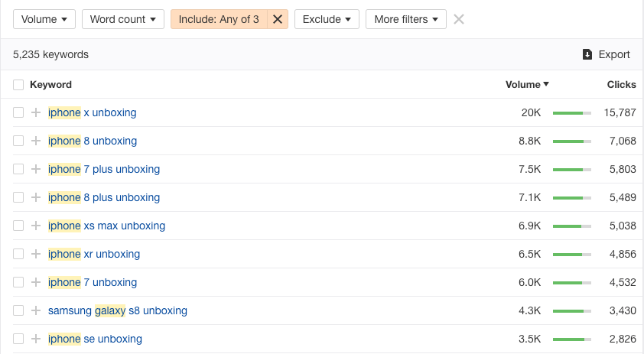This screenshot has height=354, width=644.
Task: Check the select-all Keyword header checkbox
Action: coord(18,85)
